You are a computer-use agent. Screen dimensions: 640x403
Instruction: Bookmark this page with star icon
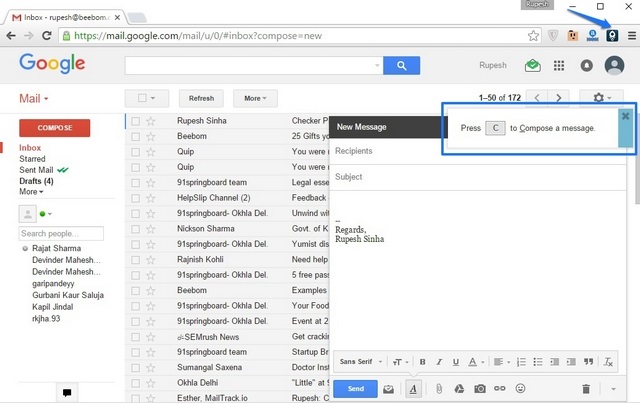coord(533,36)
